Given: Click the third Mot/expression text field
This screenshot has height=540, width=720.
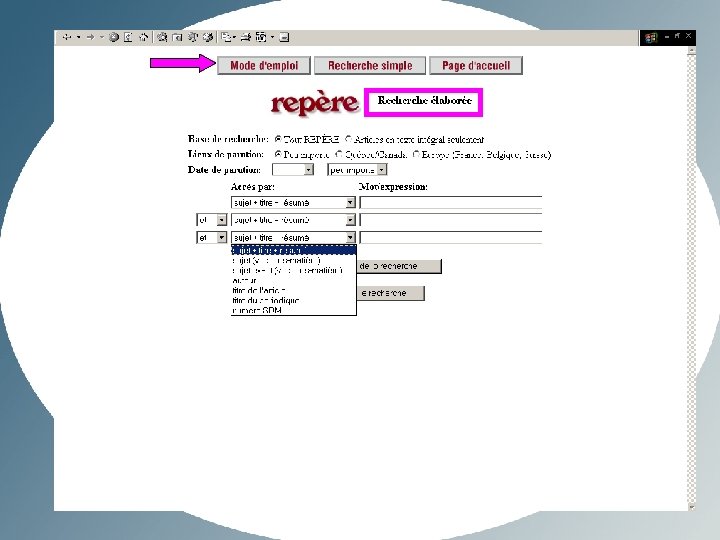Looking at the screenshot, I should (451, 237).
